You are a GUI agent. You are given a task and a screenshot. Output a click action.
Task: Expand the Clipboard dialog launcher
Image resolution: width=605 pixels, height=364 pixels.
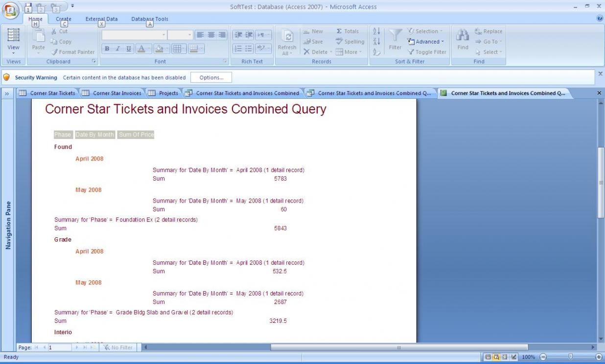tap(93, 62)
